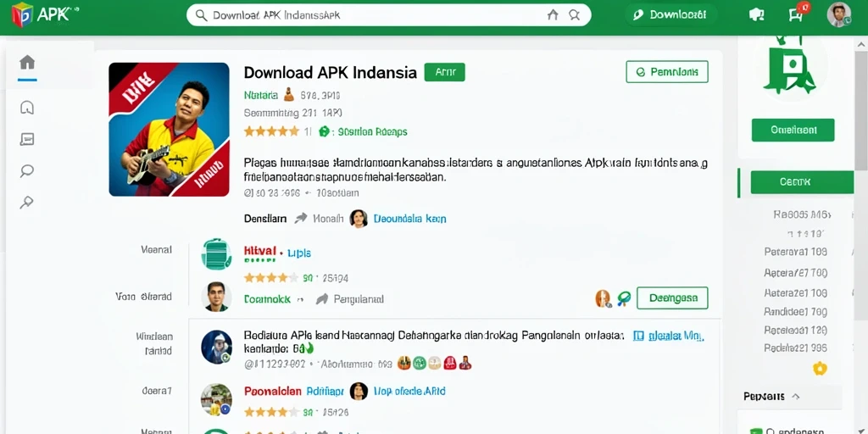The width and height of the screenshot is (868, 434).
Task: Select the bookmark icon in left sidebar
Action: click(x=27, y=108)
